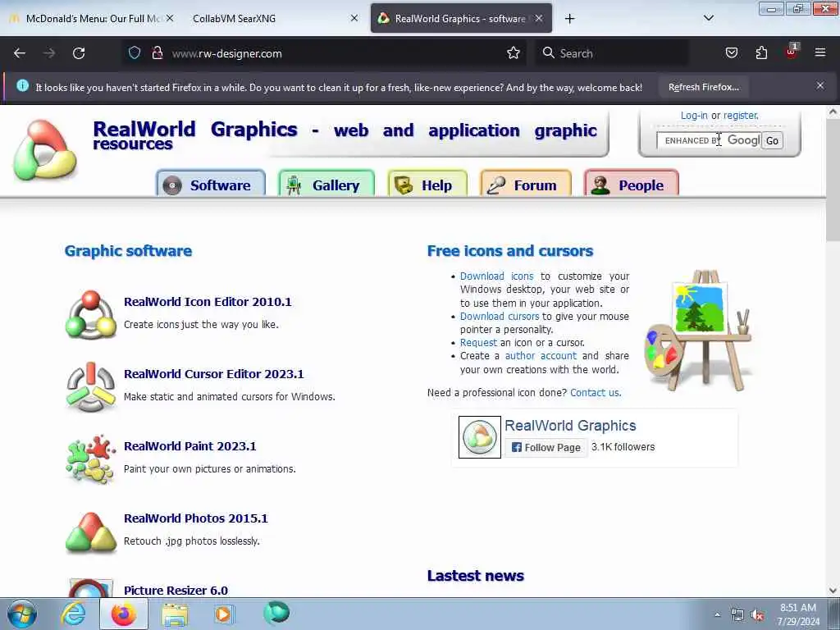Open the Forum navigation tab
Viewport: 840px width, 630px height.
coord(526,184)
